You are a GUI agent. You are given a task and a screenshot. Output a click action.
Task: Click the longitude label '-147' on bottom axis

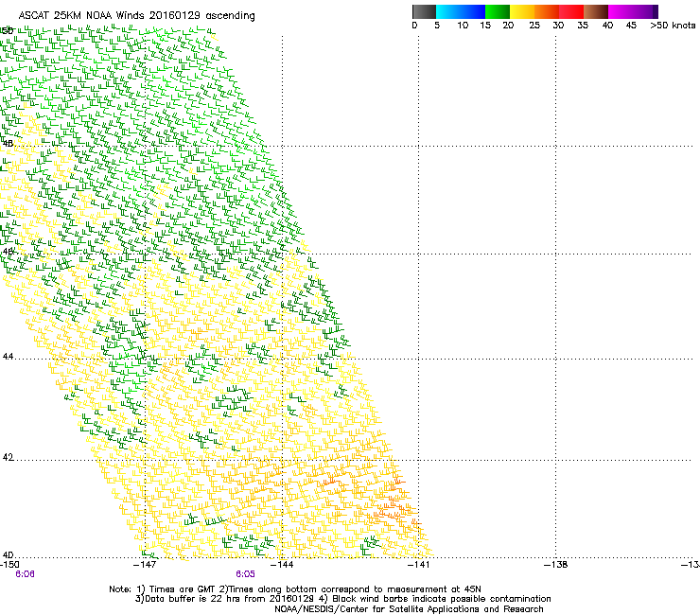[x=145, y=565]
